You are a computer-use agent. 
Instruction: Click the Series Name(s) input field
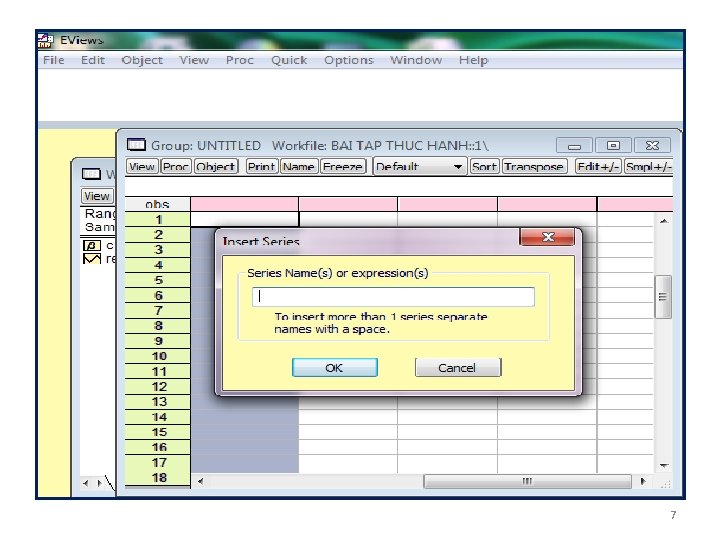point(393,297)
